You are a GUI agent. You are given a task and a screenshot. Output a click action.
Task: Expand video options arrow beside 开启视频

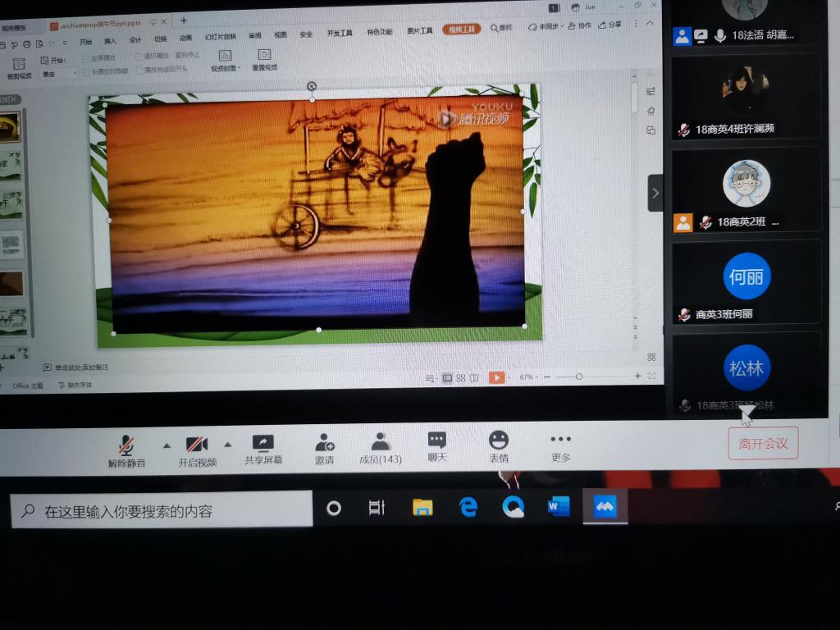[x=228, y=445]
